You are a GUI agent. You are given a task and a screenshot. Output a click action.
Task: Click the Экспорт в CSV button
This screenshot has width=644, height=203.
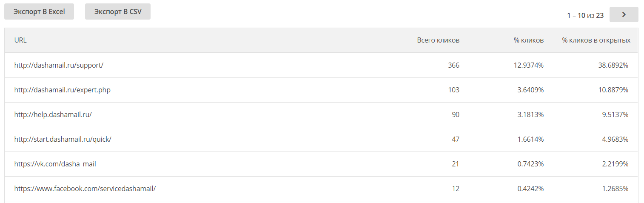118,11
